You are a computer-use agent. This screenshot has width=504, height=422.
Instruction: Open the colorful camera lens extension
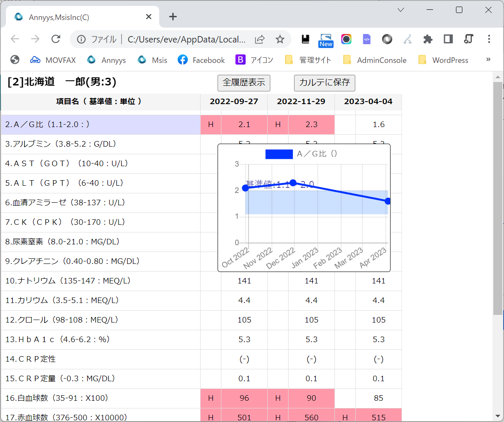click(x=346, y=39)
